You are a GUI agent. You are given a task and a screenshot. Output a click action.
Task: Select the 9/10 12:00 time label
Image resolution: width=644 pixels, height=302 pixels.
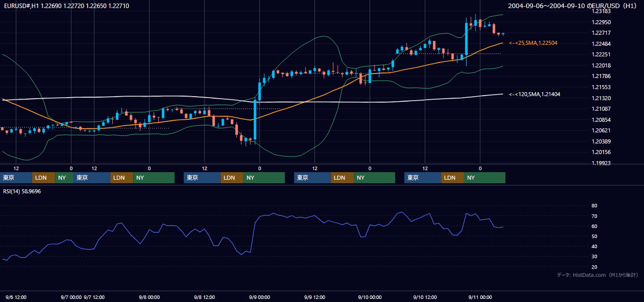425,297
